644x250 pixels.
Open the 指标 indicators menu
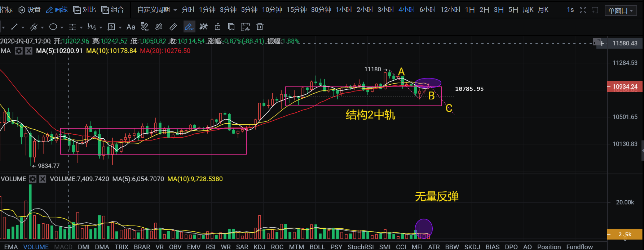[x=6, y=10]
